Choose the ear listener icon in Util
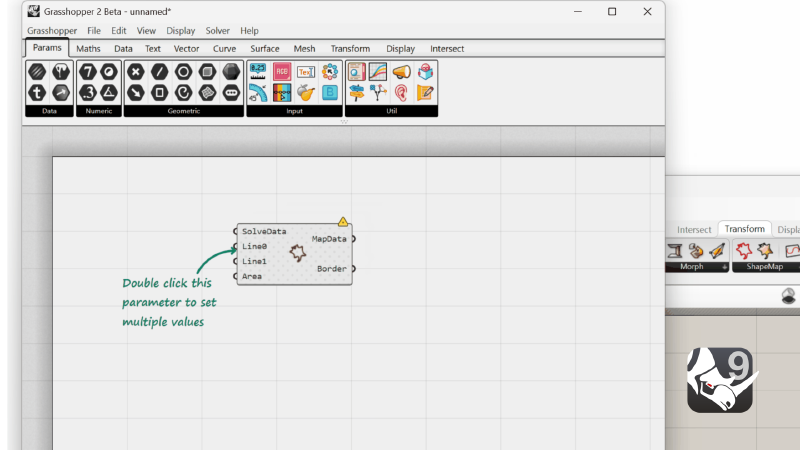 click(x=402, y=93)
